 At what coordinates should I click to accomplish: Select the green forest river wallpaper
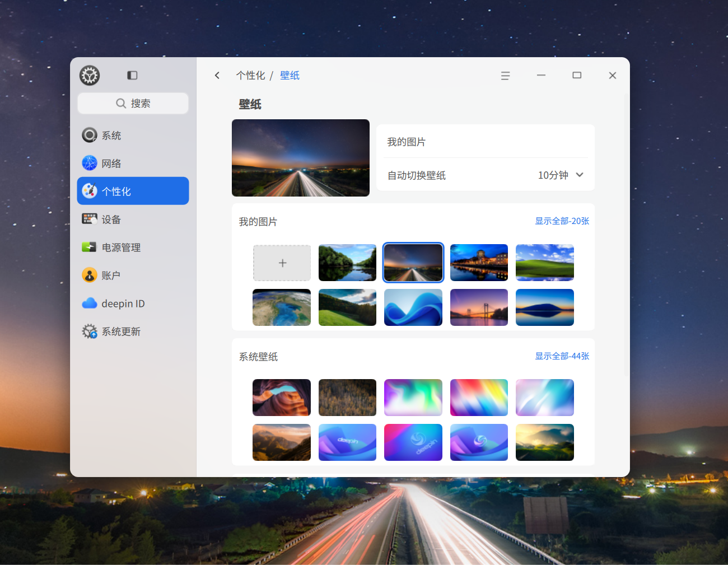(x=347, y=263)
